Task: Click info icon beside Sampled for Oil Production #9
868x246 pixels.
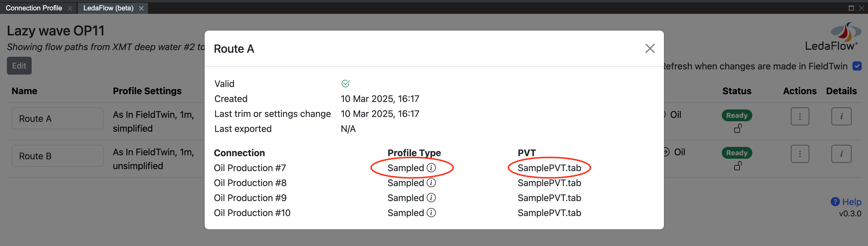Action: click(431, 198)
